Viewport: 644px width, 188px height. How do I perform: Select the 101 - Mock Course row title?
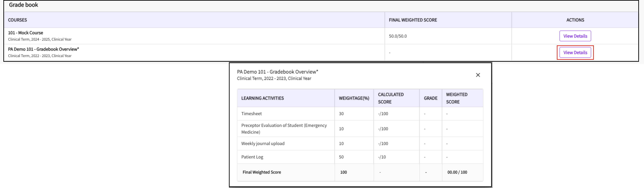coord(25,33)
